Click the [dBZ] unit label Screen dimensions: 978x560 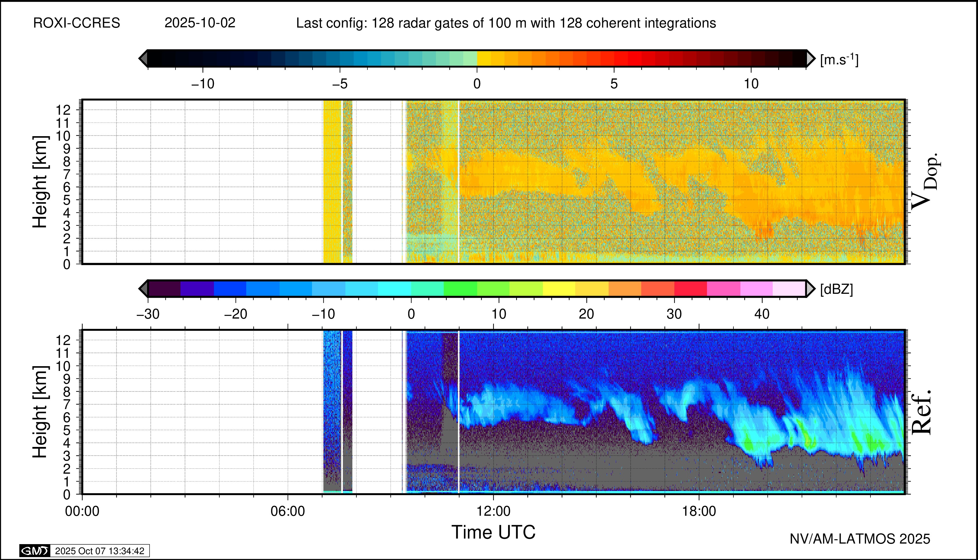pos(836,289)
